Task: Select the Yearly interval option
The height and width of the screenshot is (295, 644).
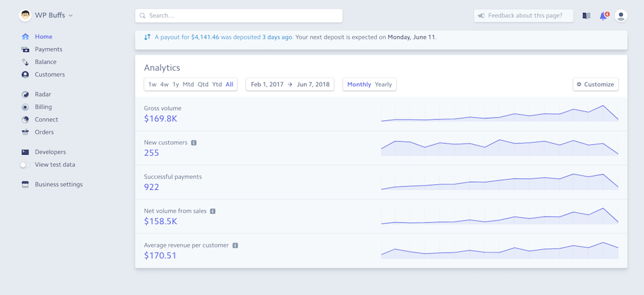Action: 383,84
